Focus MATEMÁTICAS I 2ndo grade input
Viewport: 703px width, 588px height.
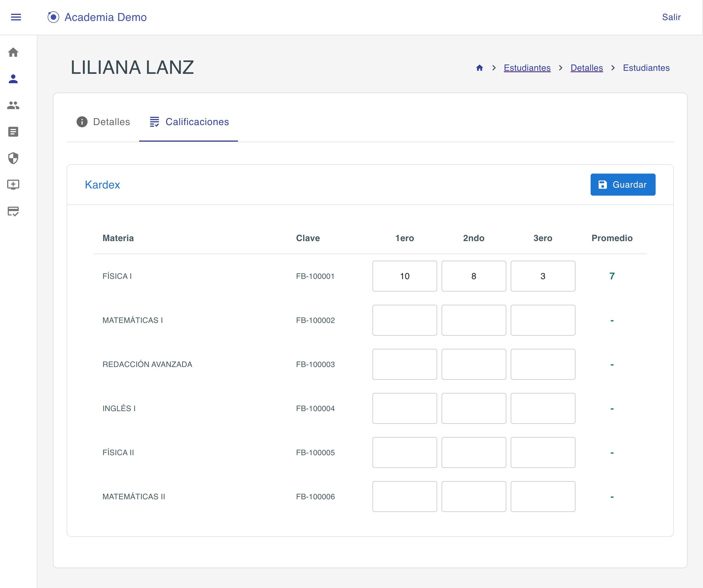point(473,320)
